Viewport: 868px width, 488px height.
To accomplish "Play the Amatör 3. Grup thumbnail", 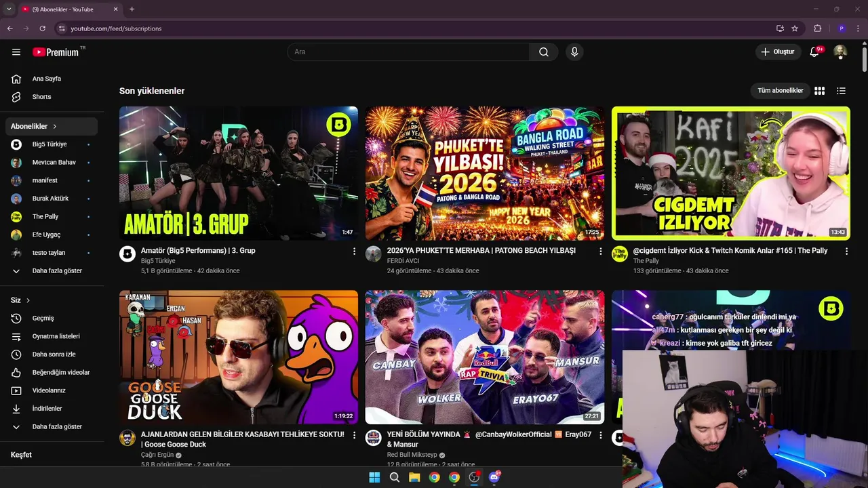I will [x=239, y=173].
